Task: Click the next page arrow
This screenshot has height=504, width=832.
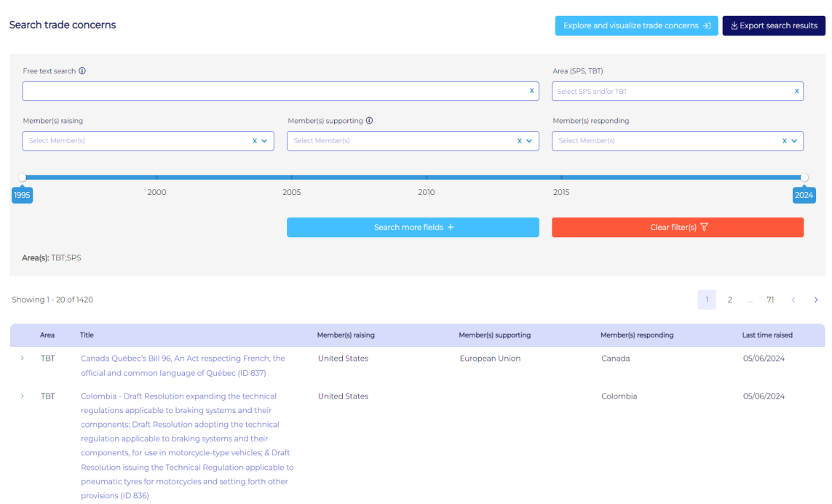Action: [815, 300]
